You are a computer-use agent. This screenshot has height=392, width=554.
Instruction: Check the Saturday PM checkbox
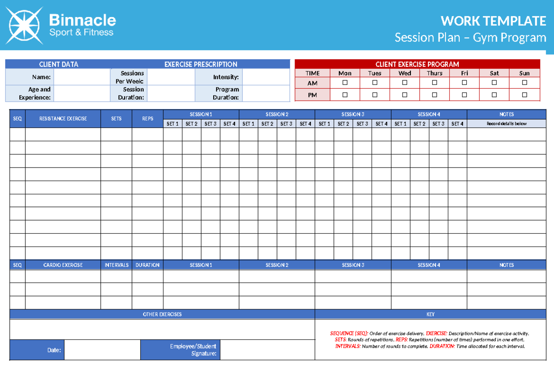tap(494, 95)
